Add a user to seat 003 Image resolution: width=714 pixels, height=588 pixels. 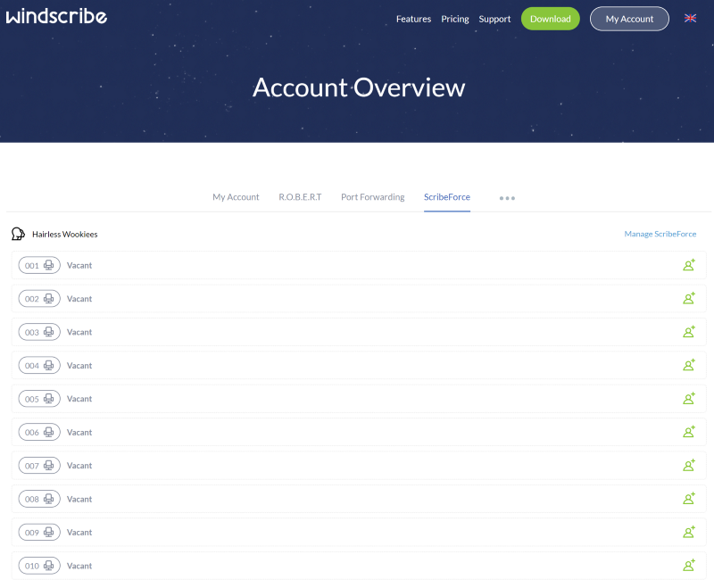click(x=689, y=331)
